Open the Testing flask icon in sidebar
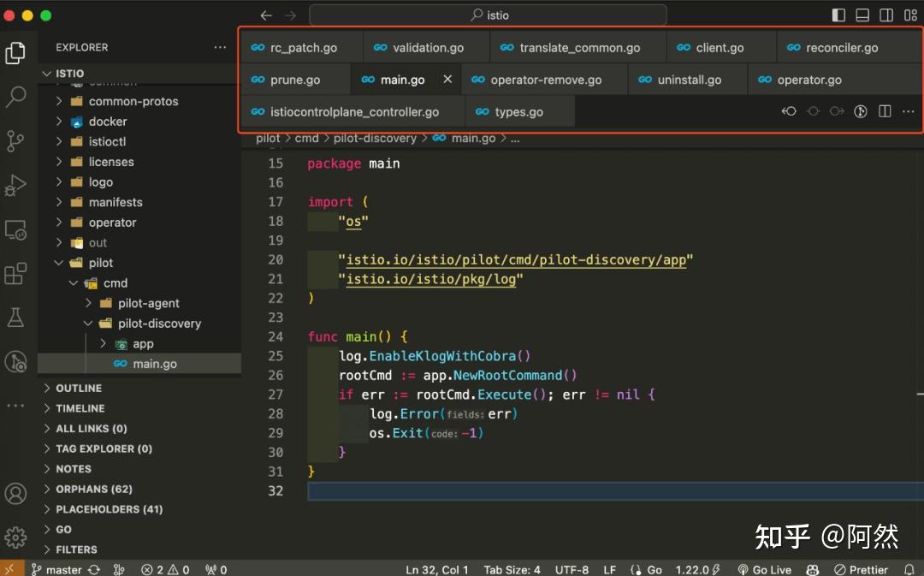Viewport: 924px width, 576px height. (x=15, y=317)
